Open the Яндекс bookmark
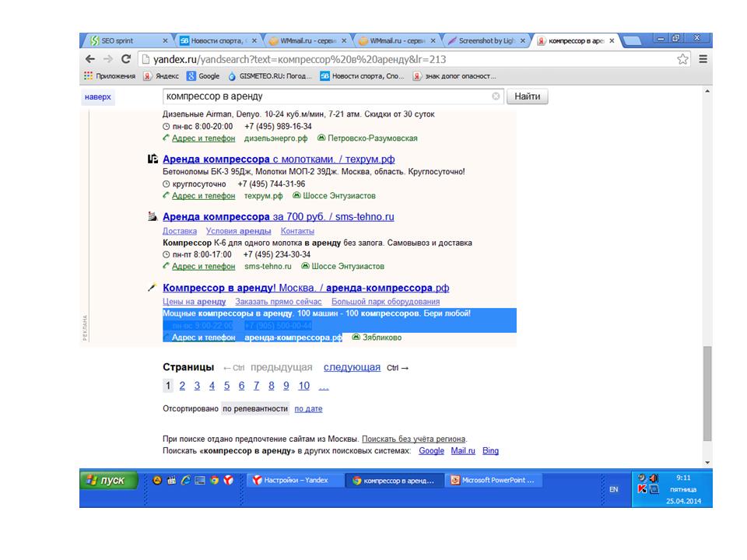This screenshot has height=560, width=747. [161, 76]
